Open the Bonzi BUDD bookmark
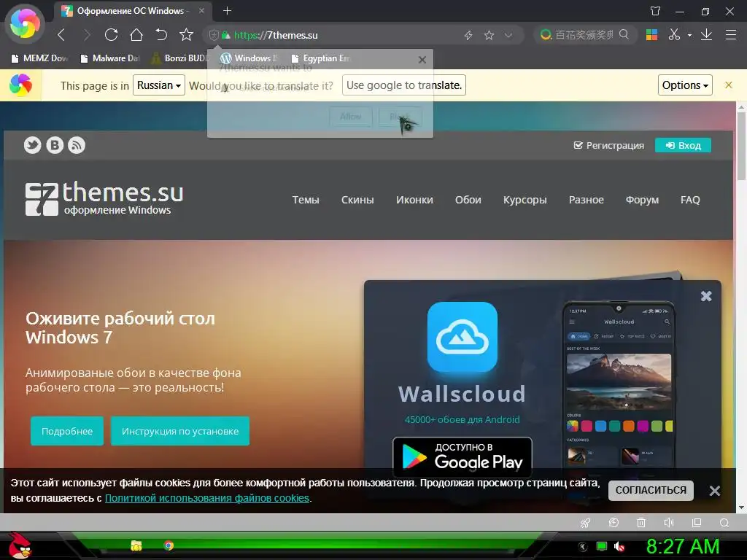The image size is (747, 560). coord(181,58)
